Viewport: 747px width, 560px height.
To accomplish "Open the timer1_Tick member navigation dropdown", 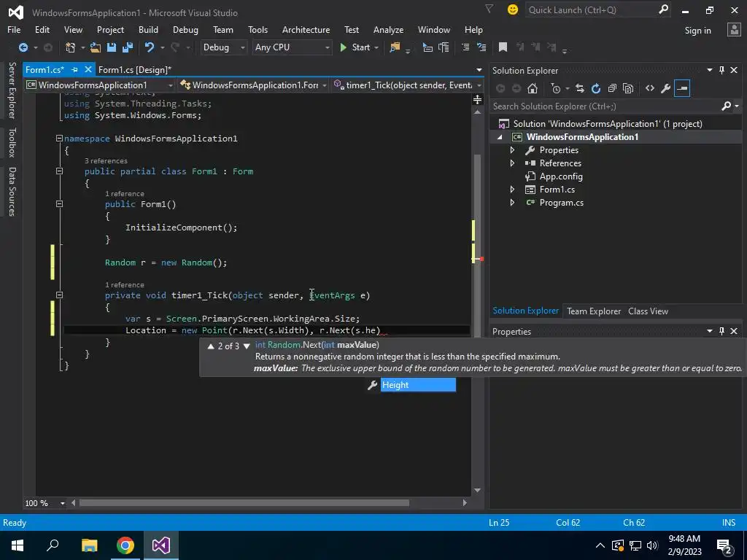I will 479,85.
